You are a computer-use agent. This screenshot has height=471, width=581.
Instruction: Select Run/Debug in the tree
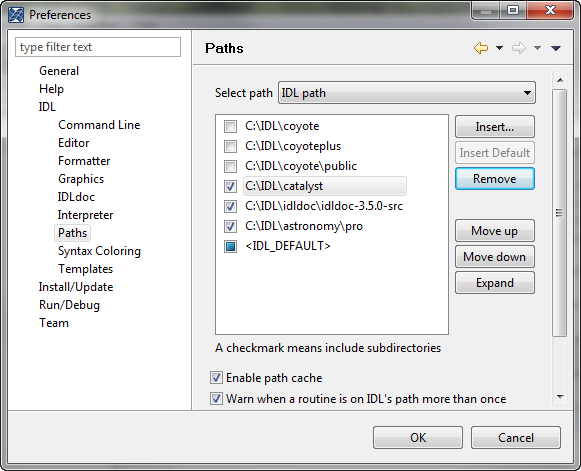point(69,305)
